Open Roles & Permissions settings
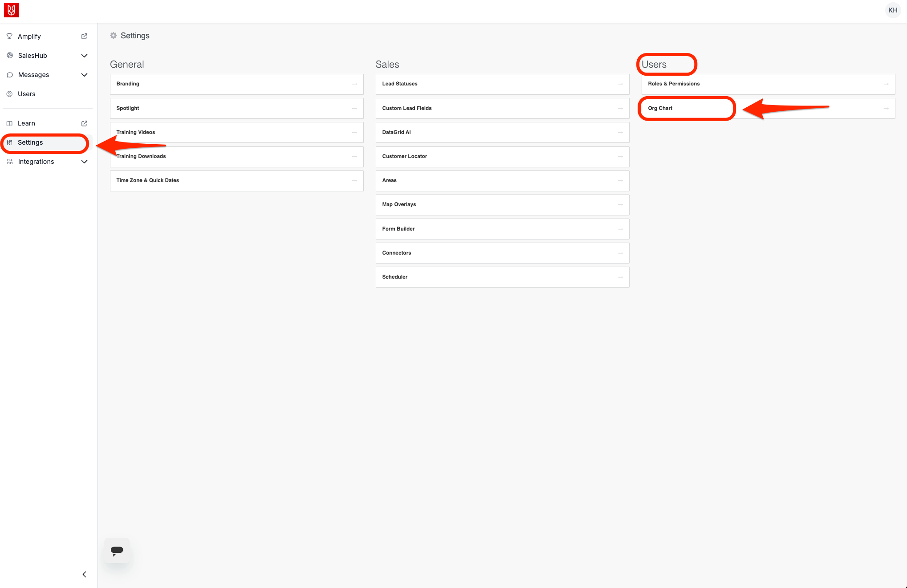This screenshot has height=588, width=907. pyautogui.click(x=674, y=84)
